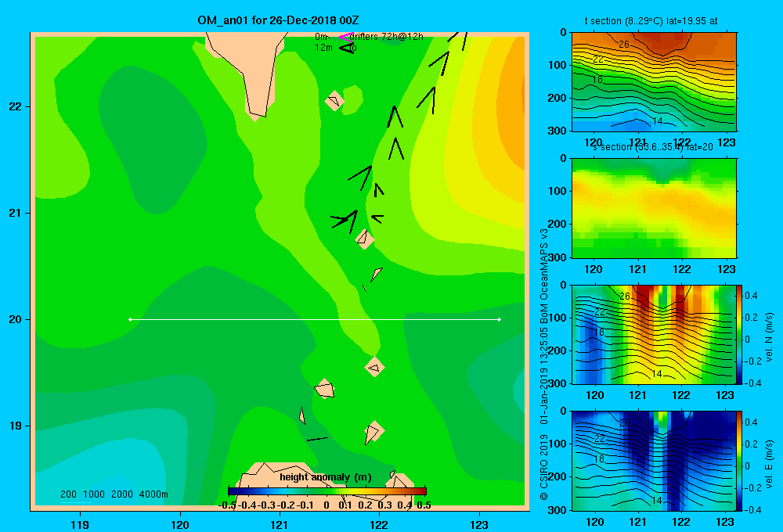Click the vel. E color bar
Viewport: 783px width, 532px height.
tap(740, 461)
